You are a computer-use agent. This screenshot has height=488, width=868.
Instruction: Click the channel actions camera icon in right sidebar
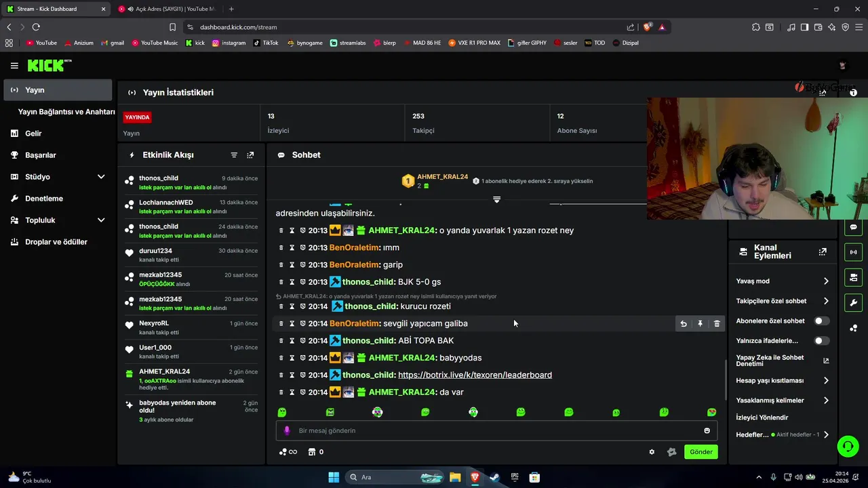tap(853, 277)
